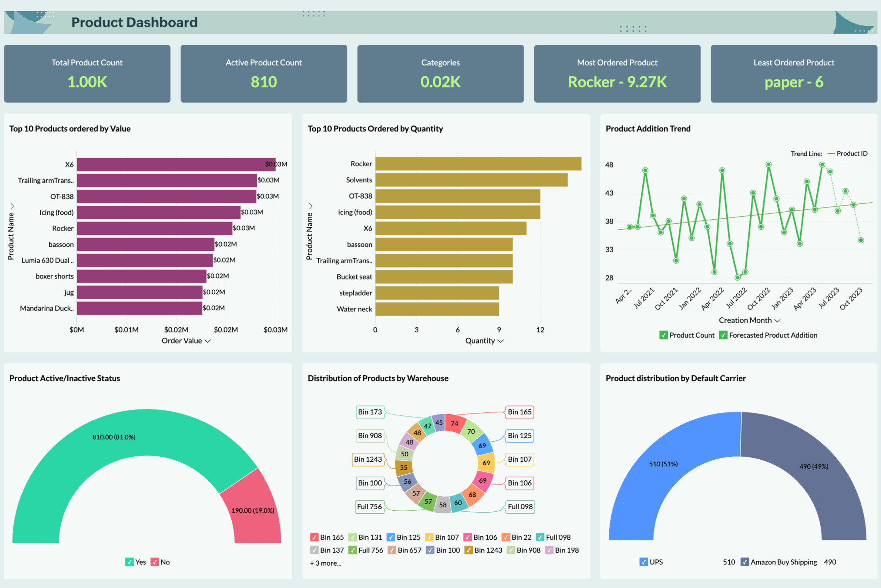This screenshot has width=881, height=588.
Task: Toggle Bin 100 legend checkbox
Action: (x=430, y=550)
